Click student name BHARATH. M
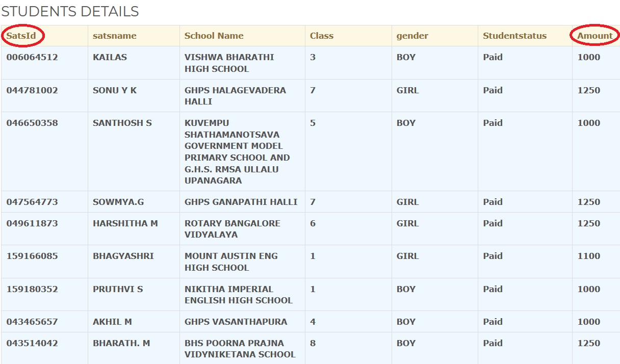This screenshot has height=364, width=620. point(121,343)
